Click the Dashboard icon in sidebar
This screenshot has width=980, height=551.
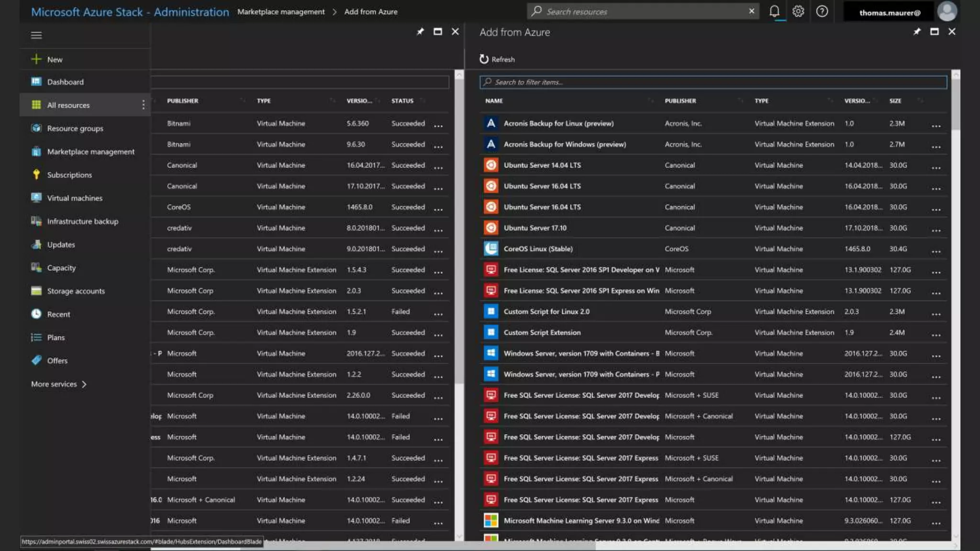coord(36,82)
